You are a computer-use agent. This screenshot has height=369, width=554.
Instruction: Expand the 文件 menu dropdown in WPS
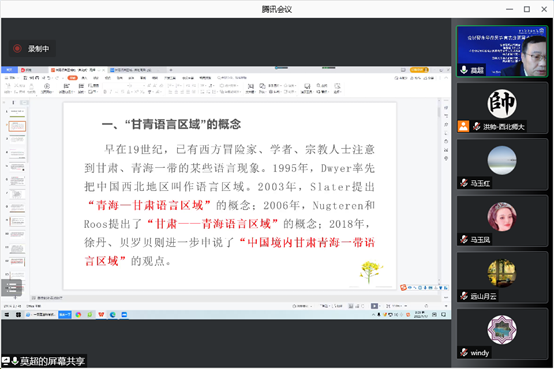tap(10, 78)
